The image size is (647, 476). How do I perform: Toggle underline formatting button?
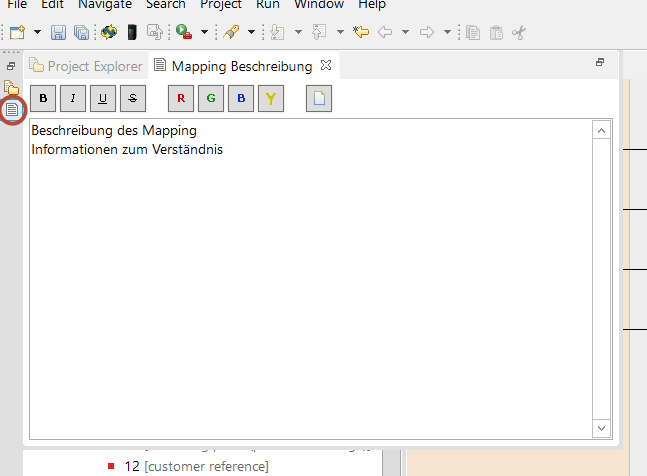click(103, 98)
